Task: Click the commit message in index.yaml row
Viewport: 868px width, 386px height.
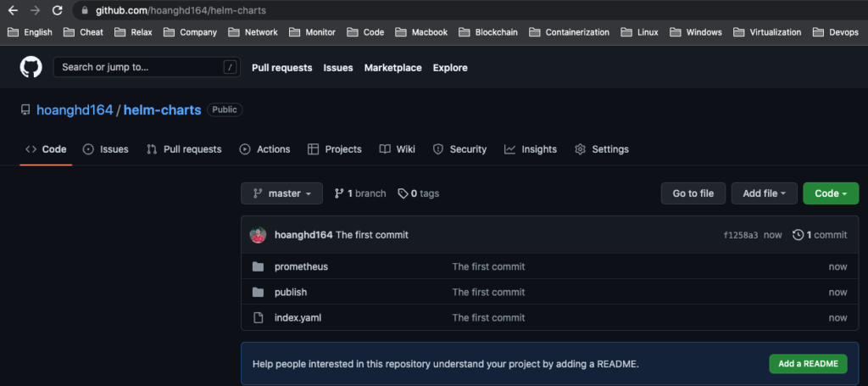Action: (488, 318)
